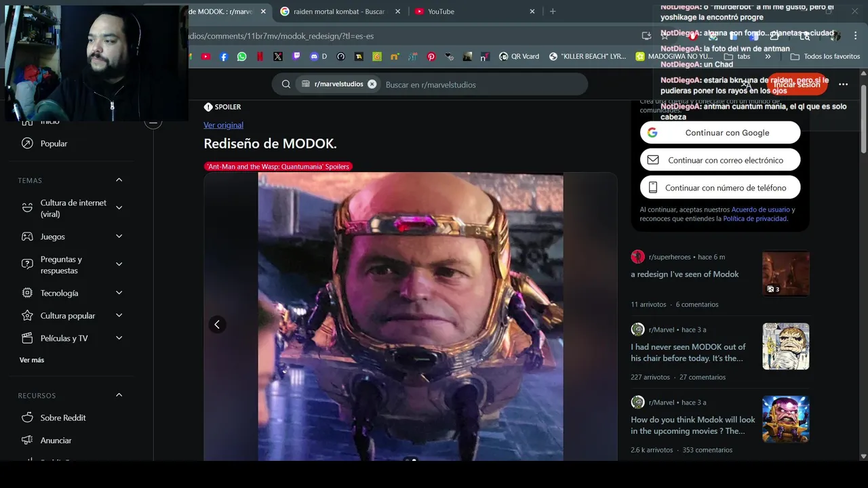868x488 pixels.
Task: Open comic MODOK thumbnail, 227 arrivotos post
Action: click(786, 346)
